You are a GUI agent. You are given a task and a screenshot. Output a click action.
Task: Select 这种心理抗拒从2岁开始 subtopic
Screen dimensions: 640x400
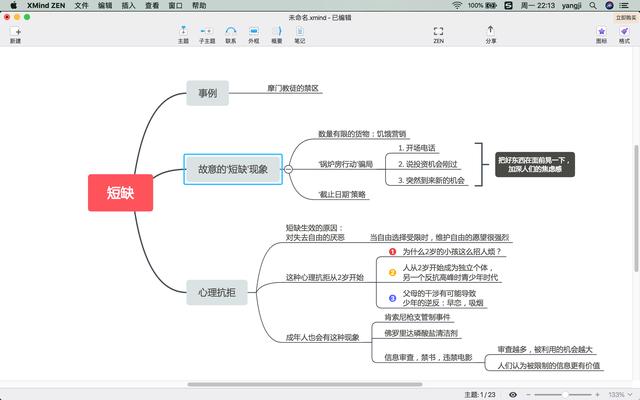[x=324, y=278]
